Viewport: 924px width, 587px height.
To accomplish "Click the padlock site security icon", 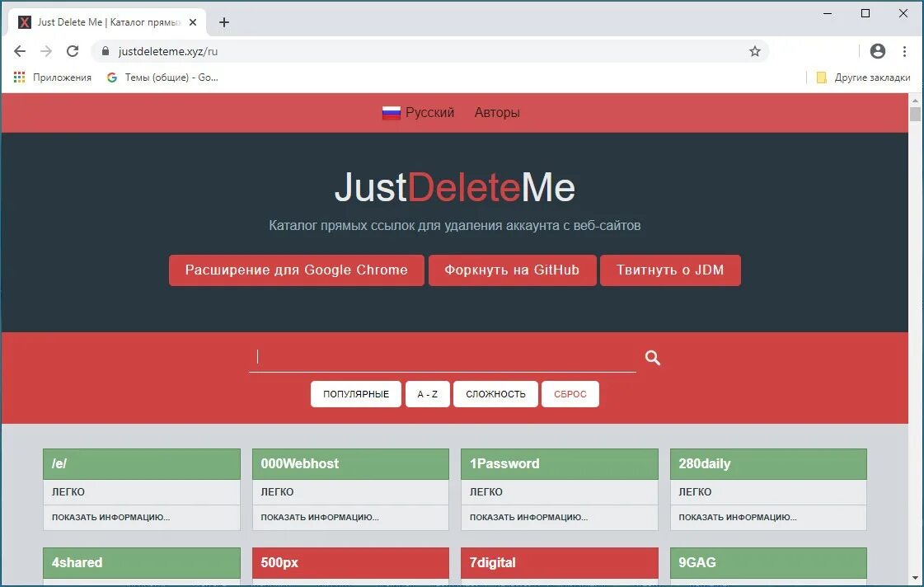I will (x=106, y=51).
